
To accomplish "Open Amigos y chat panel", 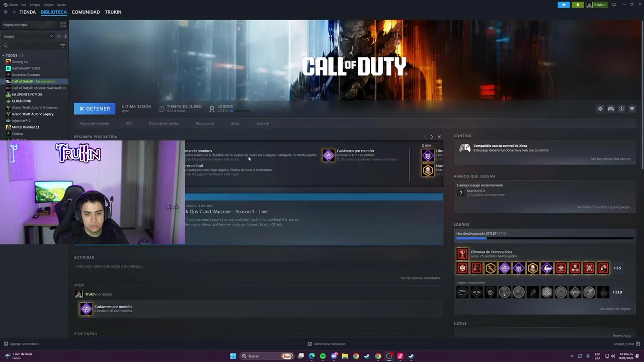I will point(626,344).
